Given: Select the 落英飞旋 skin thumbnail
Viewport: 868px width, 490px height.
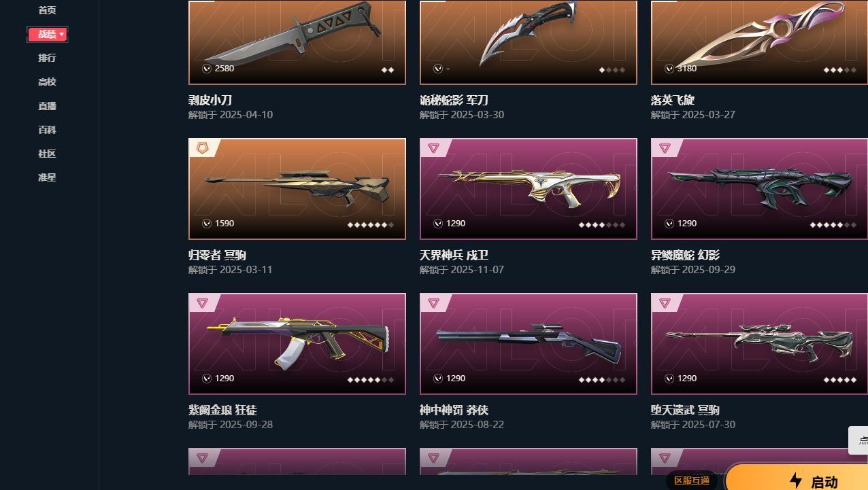Looking at the screenshot, I should (x=759, y=42).
